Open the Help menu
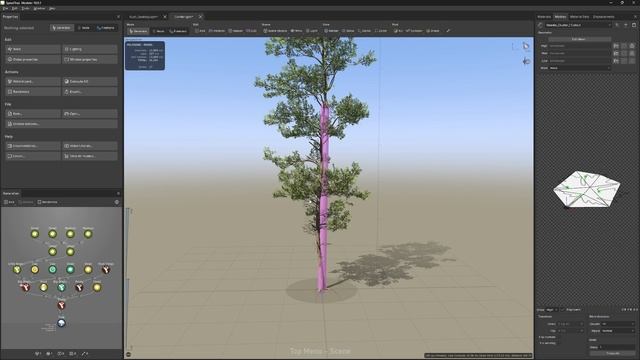Viewport: 640px width, 360px height. tap(52, 8)
